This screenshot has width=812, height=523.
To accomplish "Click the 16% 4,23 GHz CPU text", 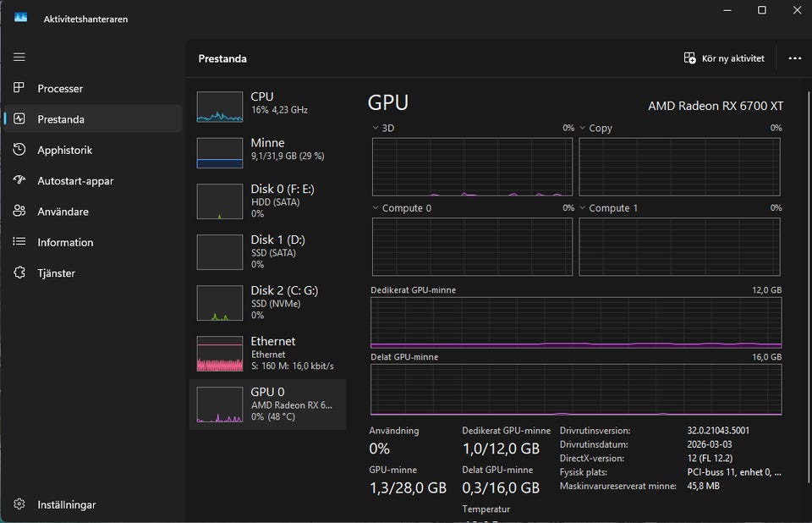I will [279, 110].
